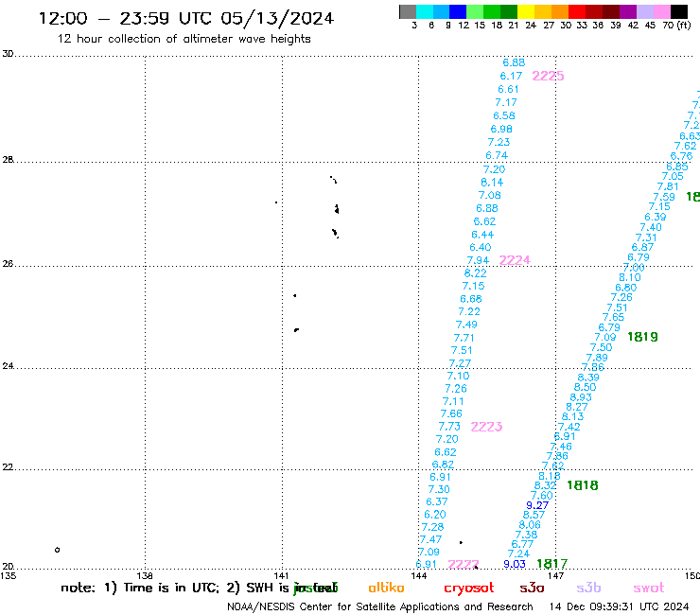Click the wave height value 6.77
Viewport: 700px width, 615px height.
tap(522, 544)
